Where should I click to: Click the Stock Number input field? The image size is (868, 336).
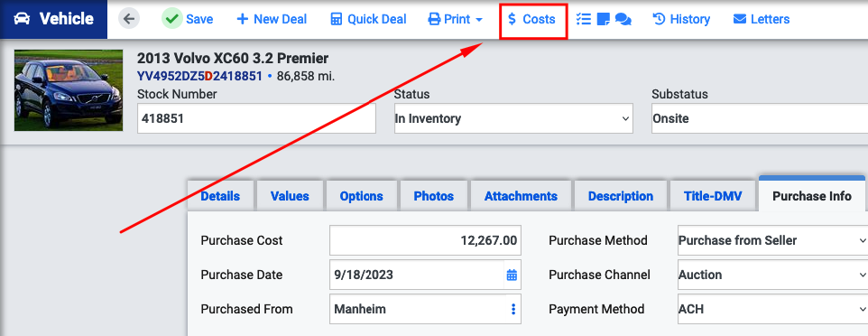click(x=256, y=118)
